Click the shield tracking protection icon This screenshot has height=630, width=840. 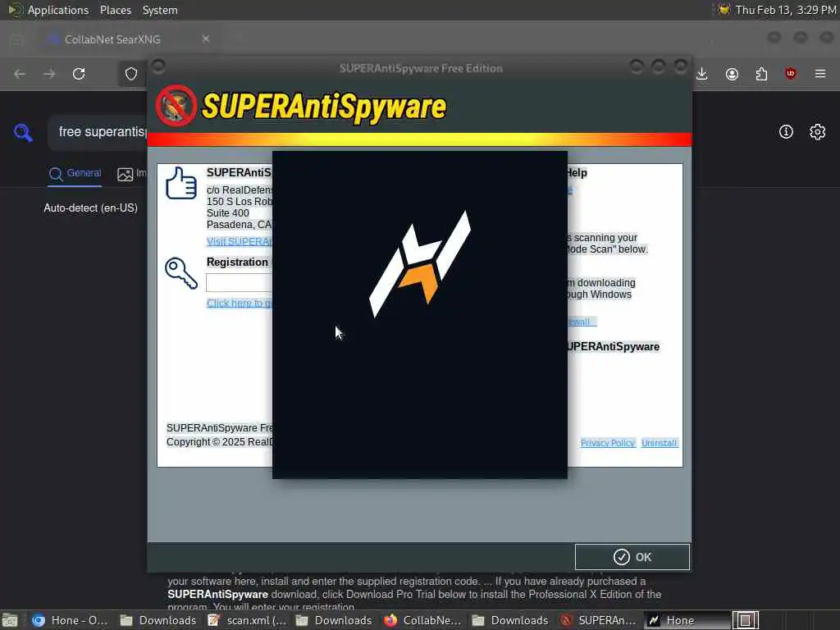[x=131, y=74]
